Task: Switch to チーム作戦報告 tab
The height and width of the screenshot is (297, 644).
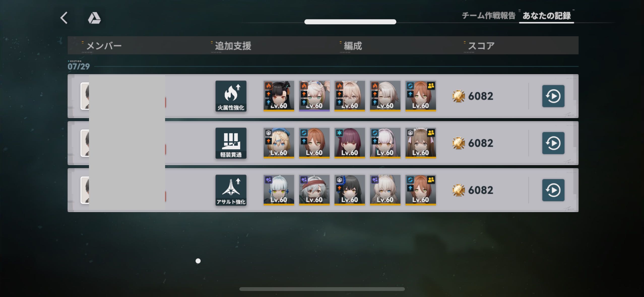Action: 489,16
